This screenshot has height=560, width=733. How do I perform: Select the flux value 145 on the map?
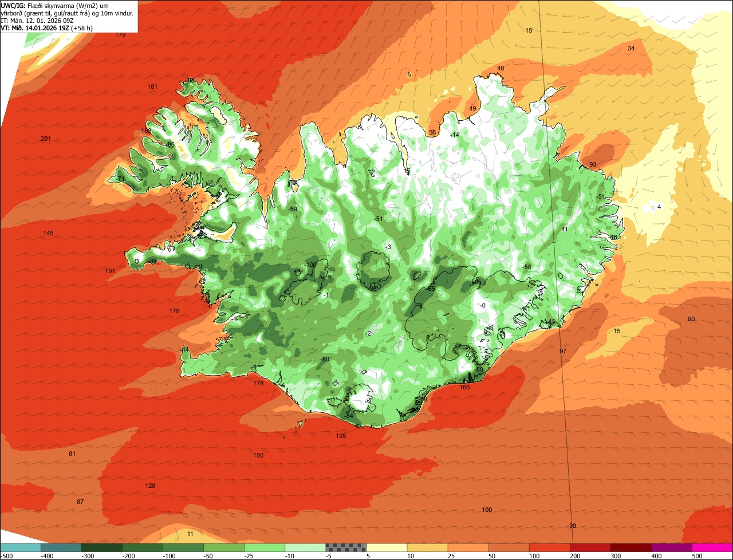(48, 233)
